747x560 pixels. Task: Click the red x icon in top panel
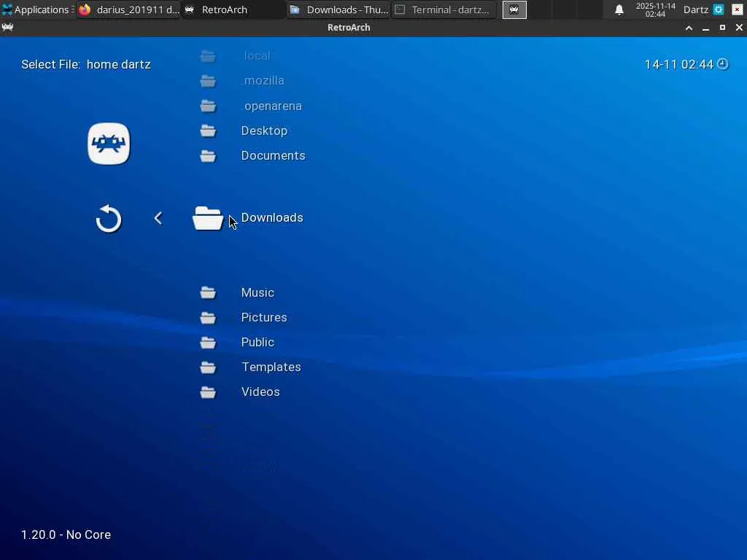(737, 9)
